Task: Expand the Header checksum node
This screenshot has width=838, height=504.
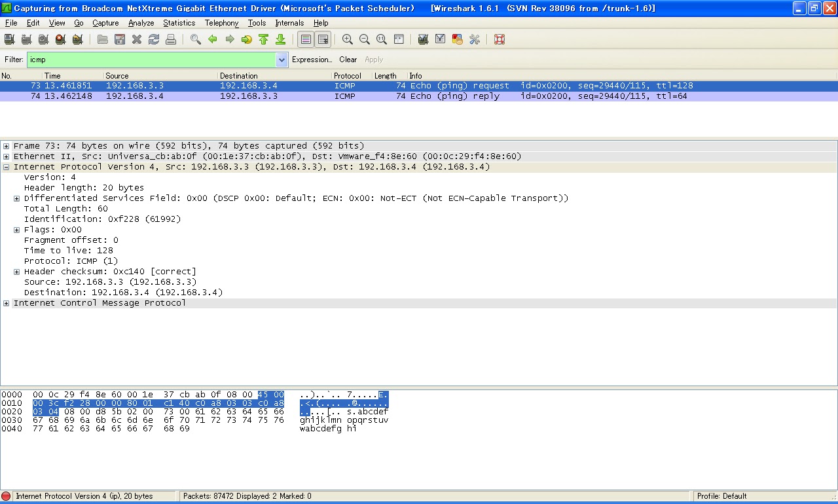Action: 17,272
